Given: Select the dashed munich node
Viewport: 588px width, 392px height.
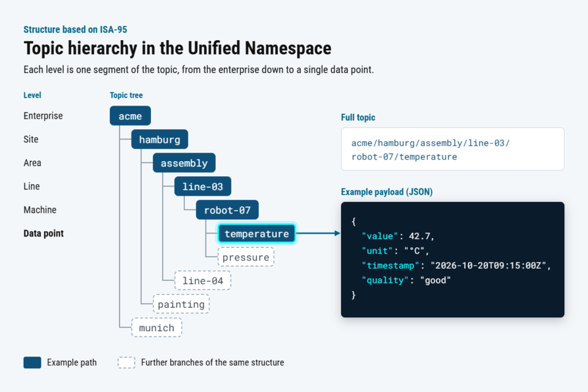Looking at the screenshot, I should tap(157, 328).
